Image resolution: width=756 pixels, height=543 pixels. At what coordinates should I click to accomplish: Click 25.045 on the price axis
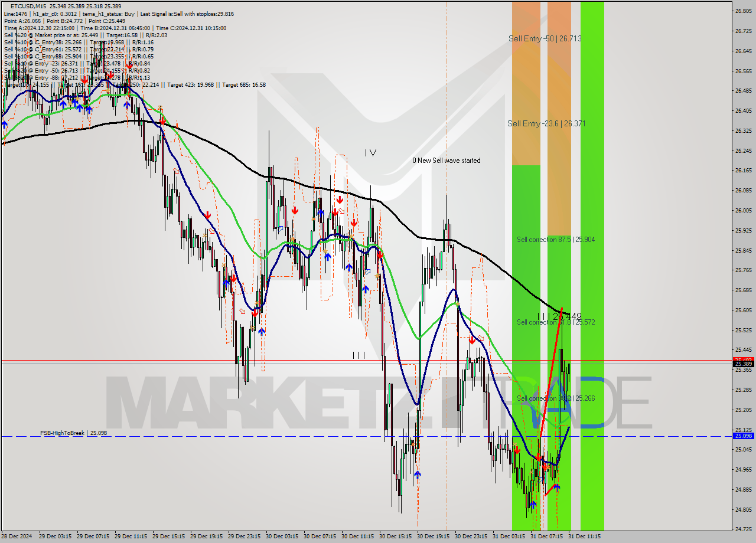[x=743, y=449]
